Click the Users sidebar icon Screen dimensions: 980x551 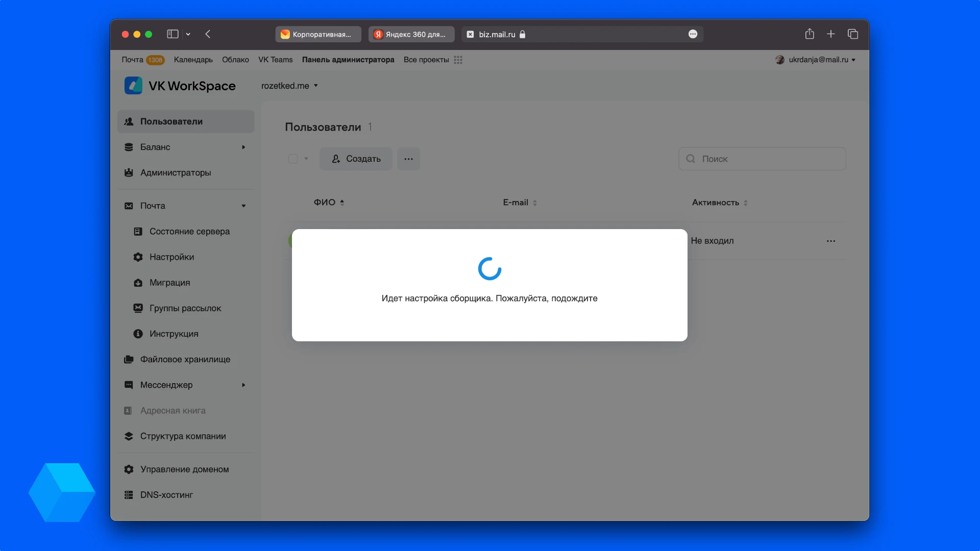[129, 121]
